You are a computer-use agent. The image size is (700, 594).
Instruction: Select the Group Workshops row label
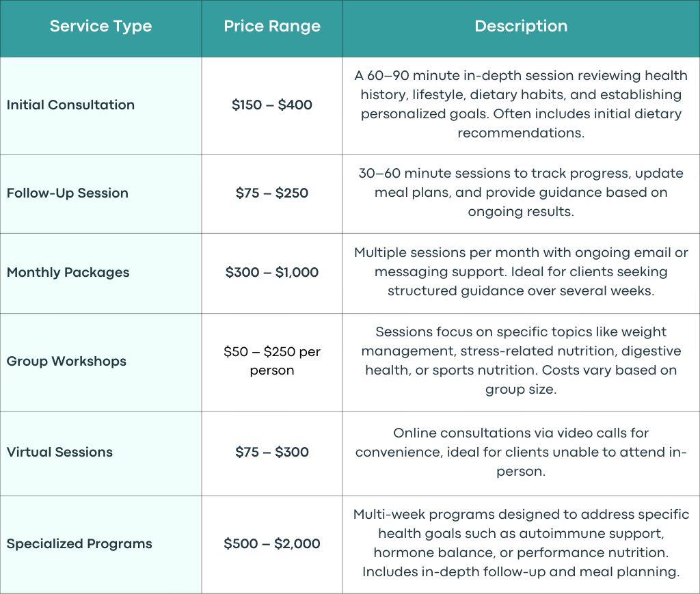(66, 361)
